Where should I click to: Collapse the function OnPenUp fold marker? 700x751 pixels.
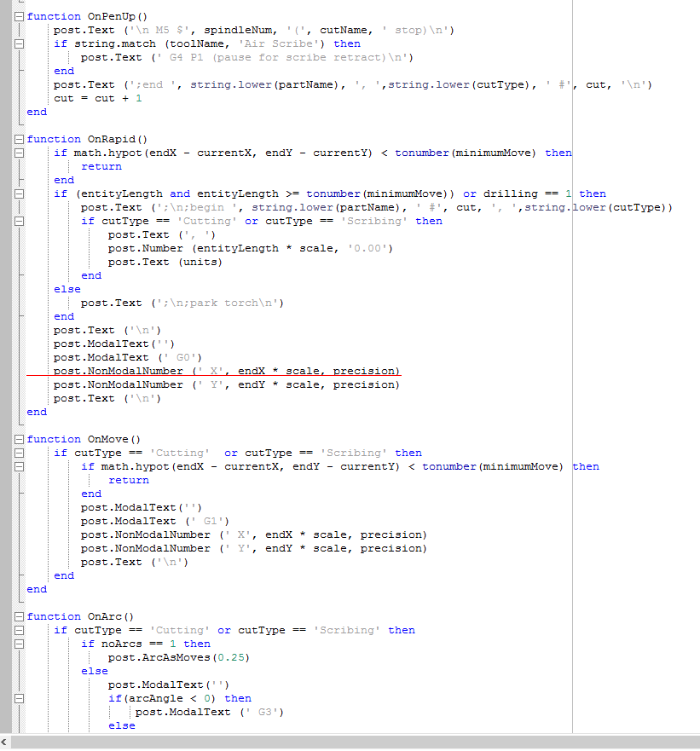pyautogui.click(x=19, y=16)
